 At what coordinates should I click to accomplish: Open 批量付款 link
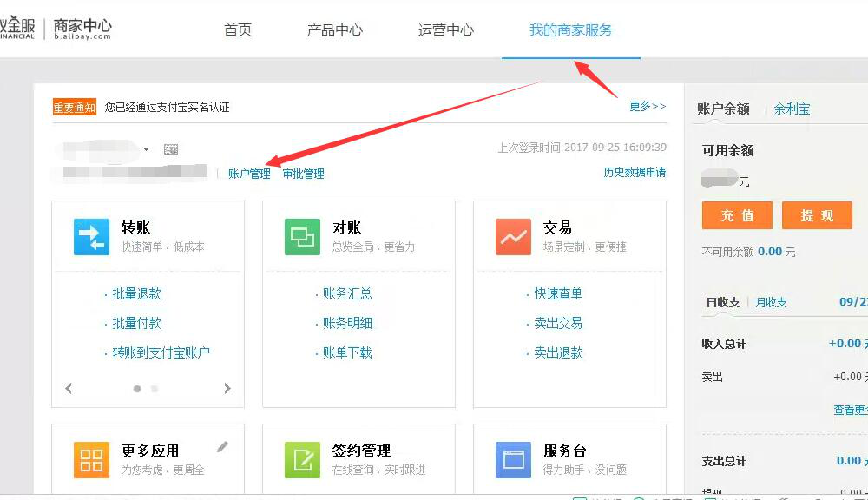pyautogui.click(x=136, y=323)
